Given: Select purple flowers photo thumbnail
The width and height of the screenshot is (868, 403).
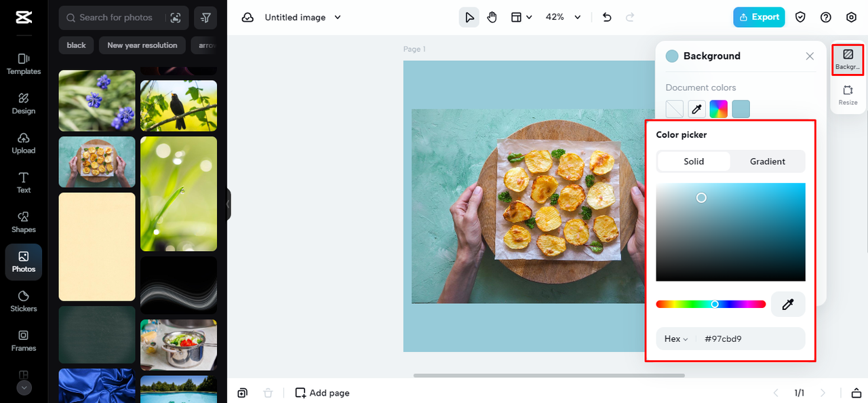Looking at the screenshot, I should (97, 101).
